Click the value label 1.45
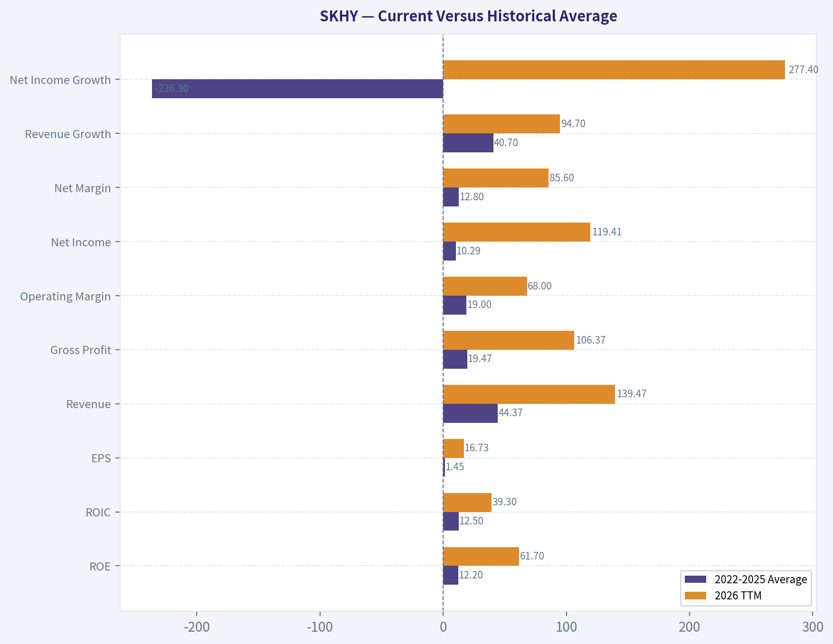The image size is (833, 644). (455, 467)
